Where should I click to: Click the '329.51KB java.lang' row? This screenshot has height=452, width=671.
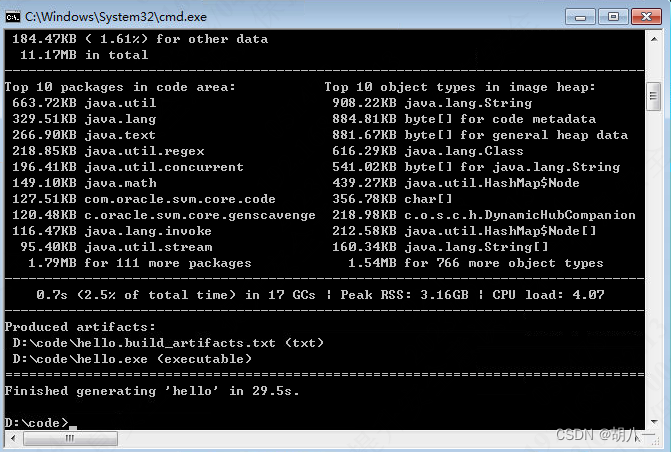[x=84, y=119]
